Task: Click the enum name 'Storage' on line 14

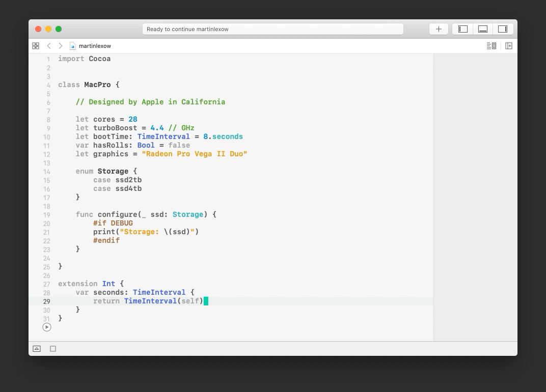Action: click(113, 171)
